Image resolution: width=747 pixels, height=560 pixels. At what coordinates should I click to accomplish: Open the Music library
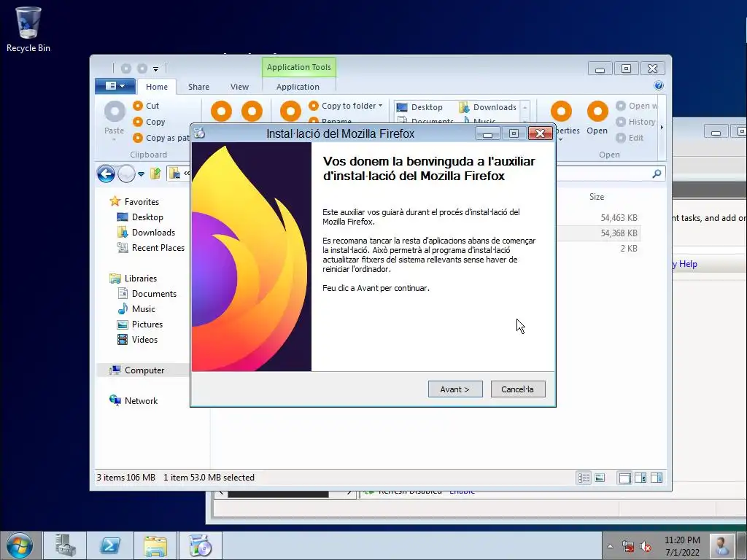click(x=136, y=309)
